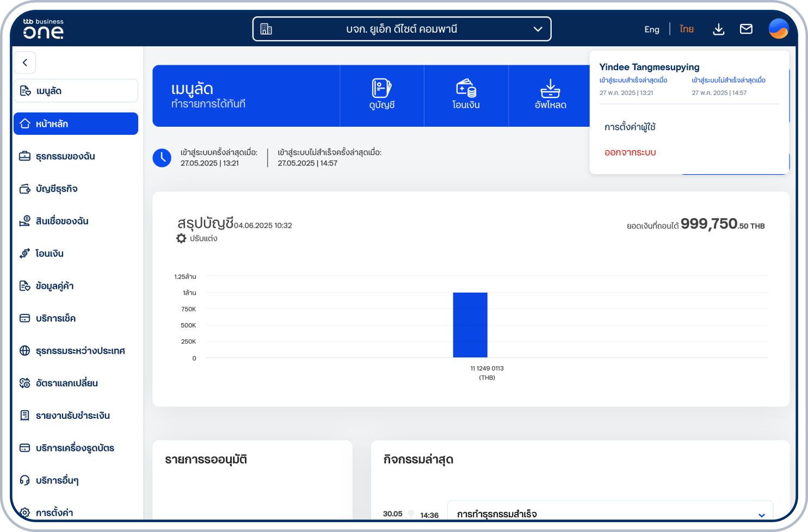
Task: Switch language to Eng
Action: pos(652,29)
